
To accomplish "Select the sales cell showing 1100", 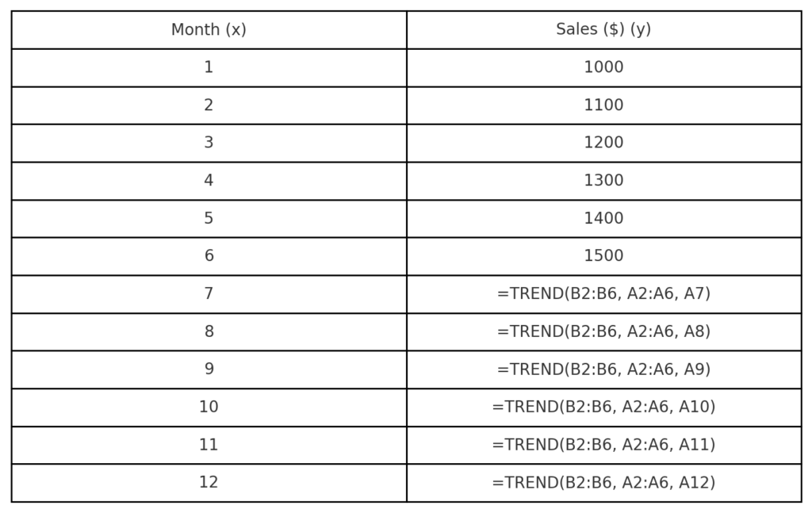I will coord(603,105).
